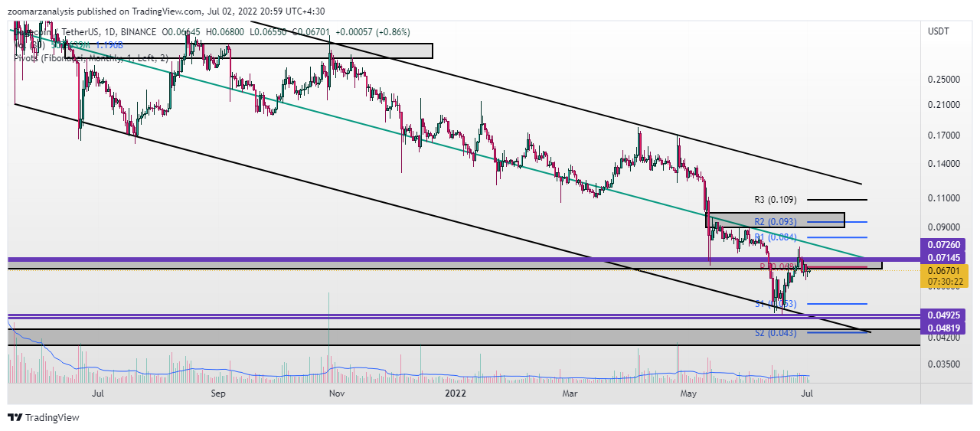
Task: Click the 0.14000 price axis tick
Action: 944,164
